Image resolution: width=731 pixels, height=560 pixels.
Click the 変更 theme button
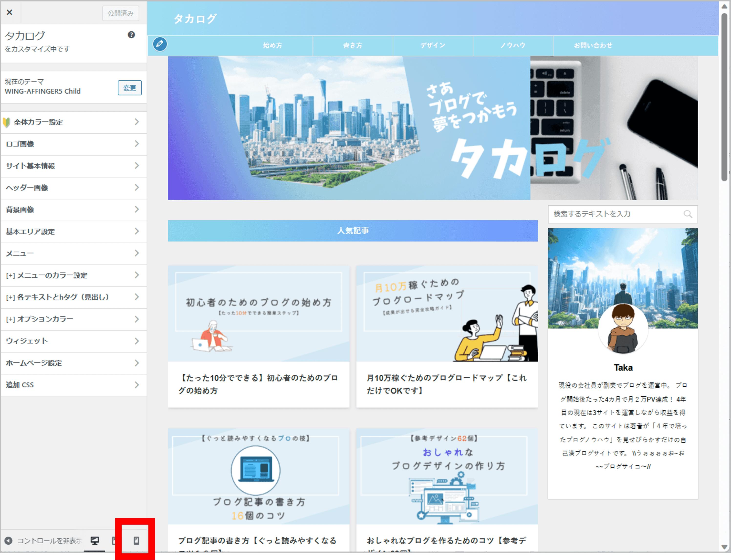(x=130, y=88)
